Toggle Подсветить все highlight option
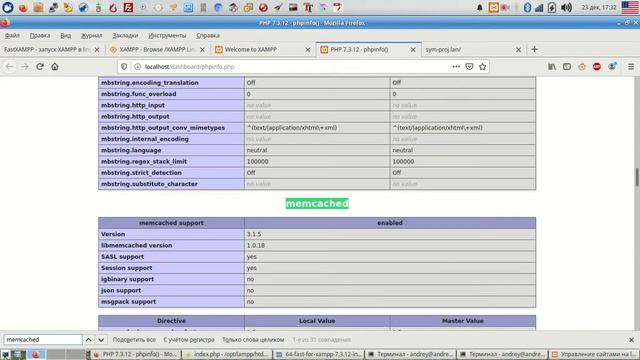The width and height of the screenshot is (640, 360). coord(134,340)
